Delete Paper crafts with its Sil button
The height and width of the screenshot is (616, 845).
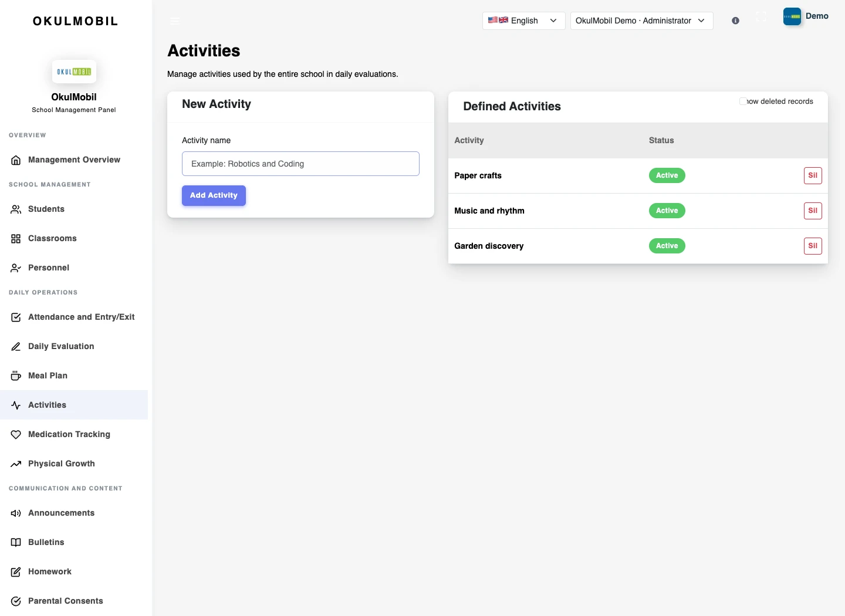813,175
